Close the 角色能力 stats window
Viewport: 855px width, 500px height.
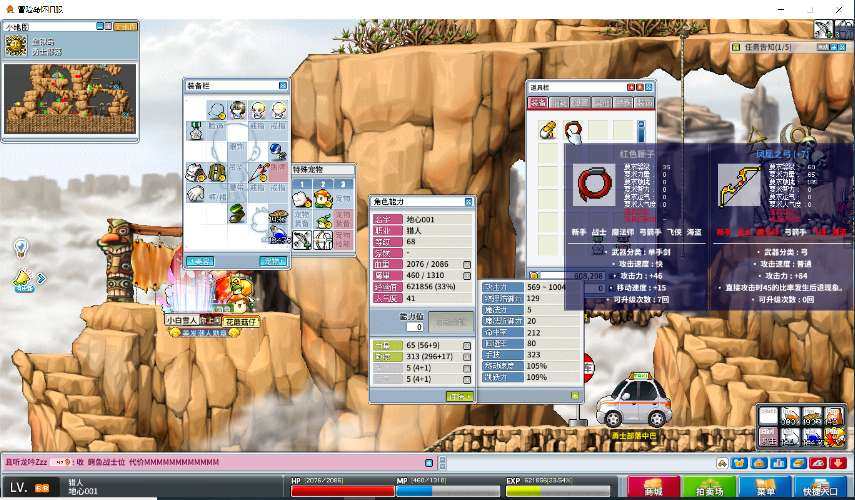point(468,202)
